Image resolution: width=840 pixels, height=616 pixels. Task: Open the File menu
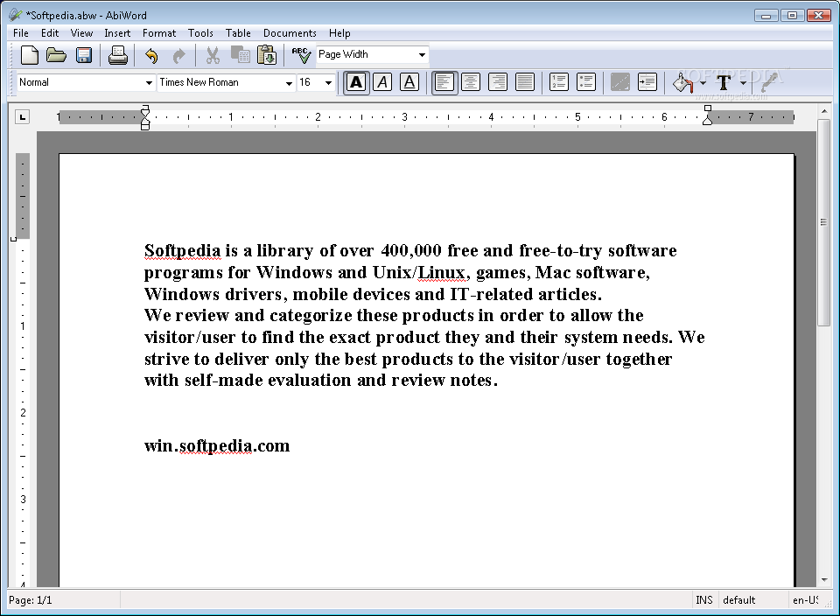[x=21, y=33]
